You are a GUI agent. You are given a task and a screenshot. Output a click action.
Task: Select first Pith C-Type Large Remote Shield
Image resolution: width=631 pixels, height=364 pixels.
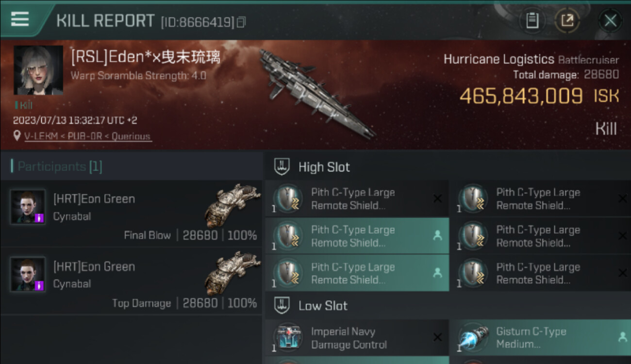[357, 199]
